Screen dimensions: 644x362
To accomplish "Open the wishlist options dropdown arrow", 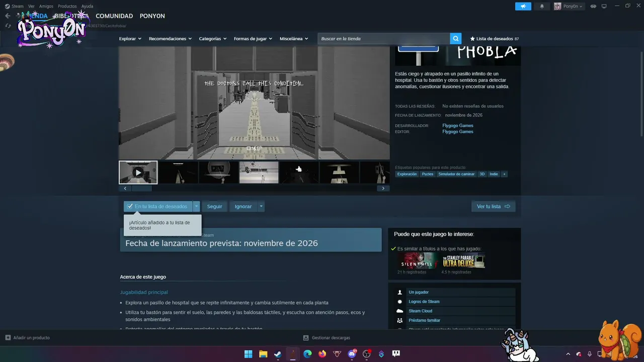I will [x=197, y=206].
